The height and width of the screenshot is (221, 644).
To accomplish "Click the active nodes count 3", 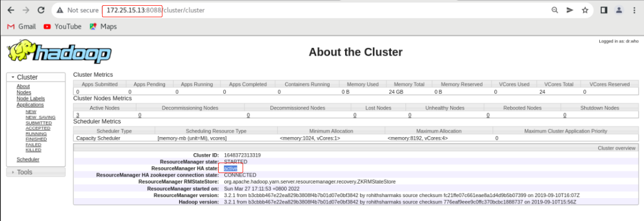I will pos(78,115).
